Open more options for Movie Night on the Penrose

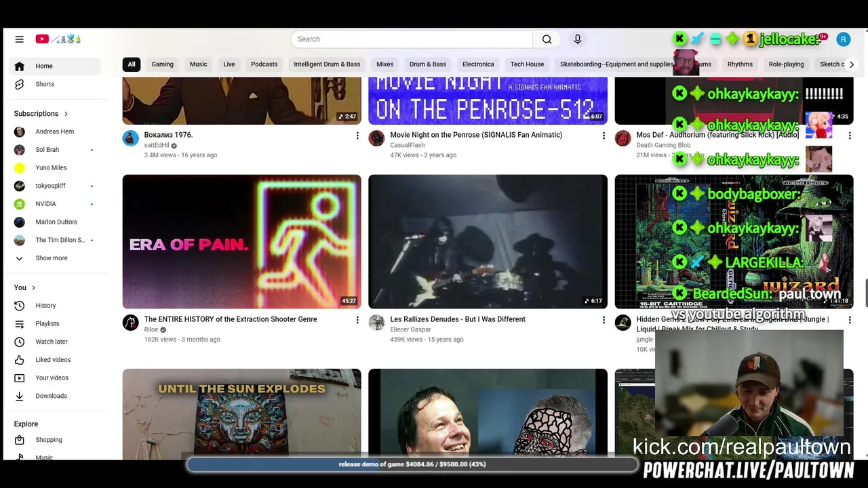pyautogui.click(x=604, y=136)
